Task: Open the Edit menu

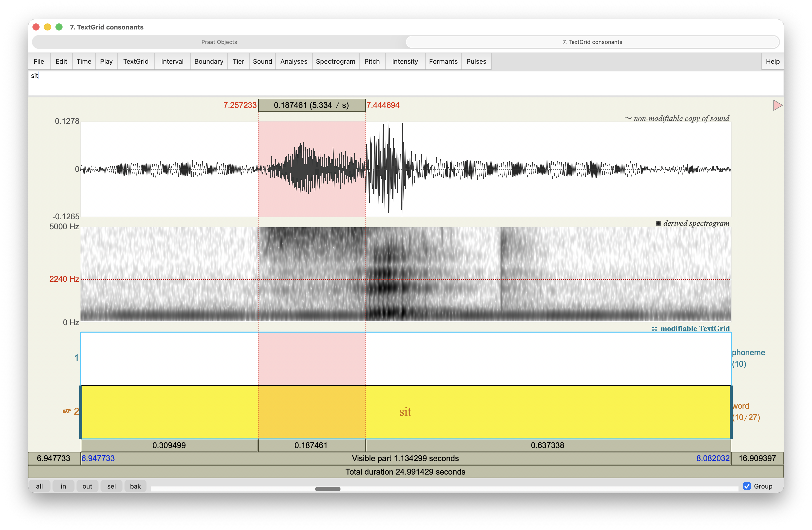Action: [x=61, y=61]
